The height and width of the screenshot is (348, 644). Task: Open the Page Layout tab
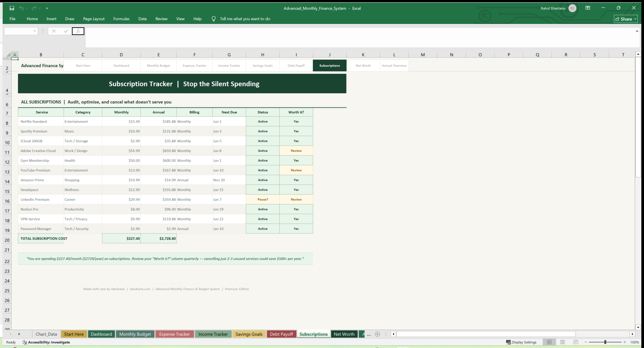pos(94,19)
